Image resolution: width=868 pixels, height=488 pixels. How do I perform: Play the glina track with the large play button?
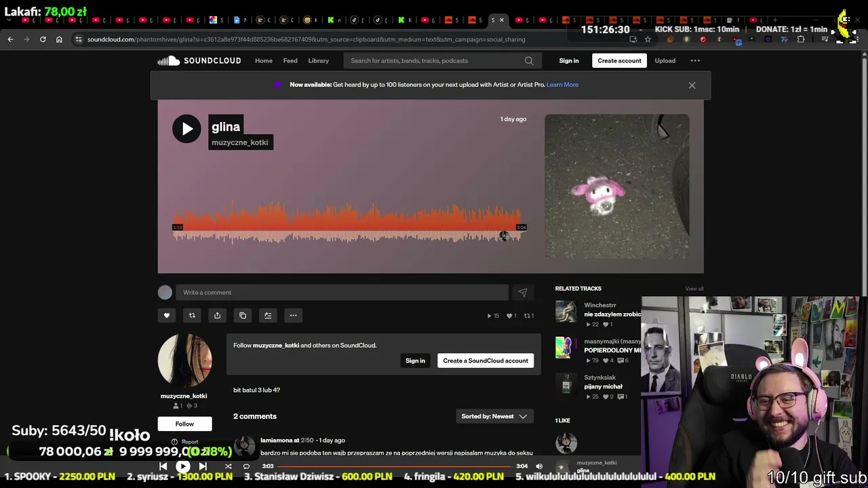186,129
